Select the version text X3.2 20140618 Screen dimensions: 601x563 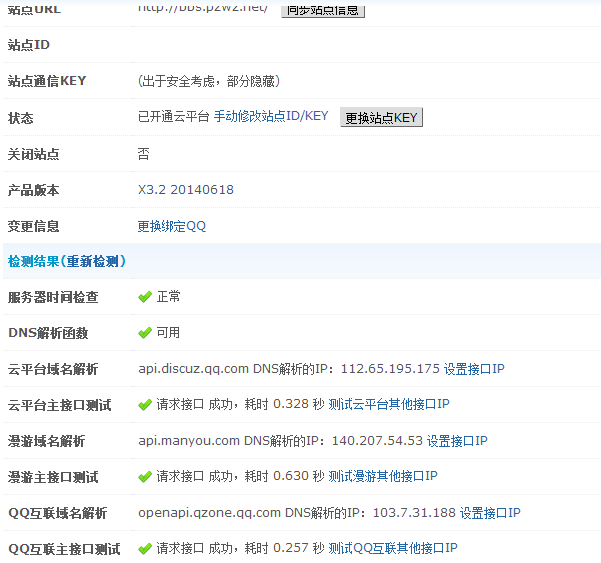click(x=186, y=190)
